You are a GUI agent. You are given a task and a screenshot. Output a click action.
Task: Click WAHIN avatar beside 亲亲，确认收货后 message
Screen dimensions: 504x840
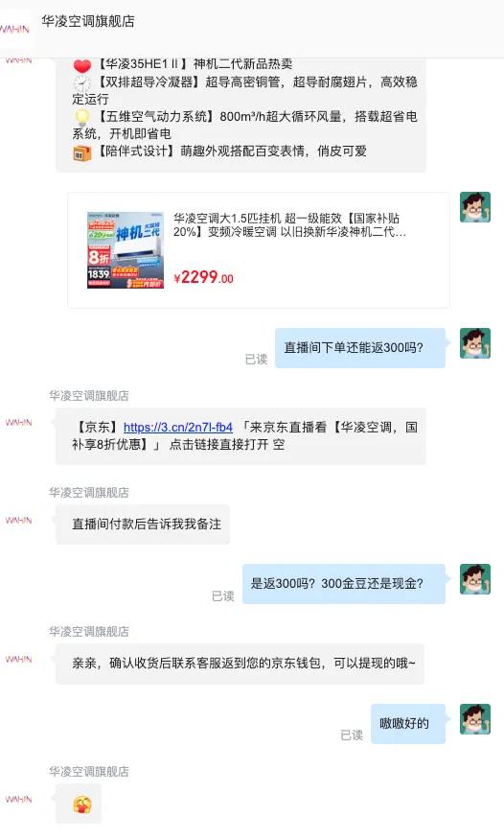tap(19, 659)
